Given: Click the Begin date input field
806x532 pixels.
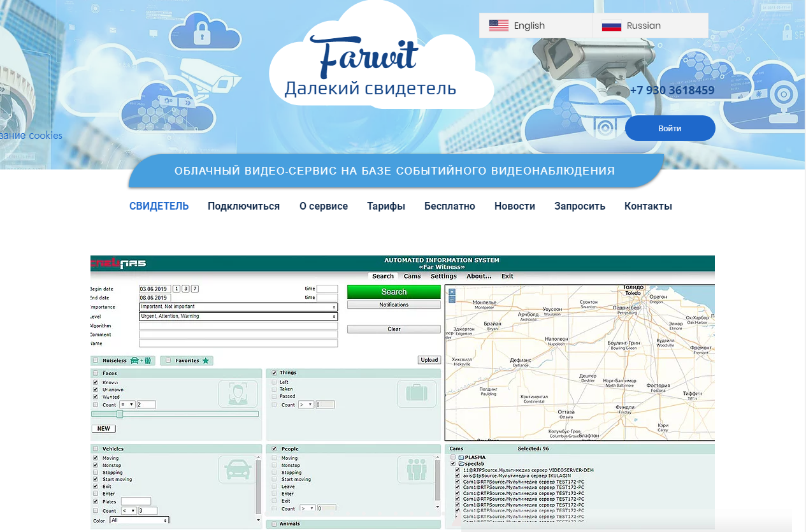Looking at the screenshot, I should [x=155, y=289].
